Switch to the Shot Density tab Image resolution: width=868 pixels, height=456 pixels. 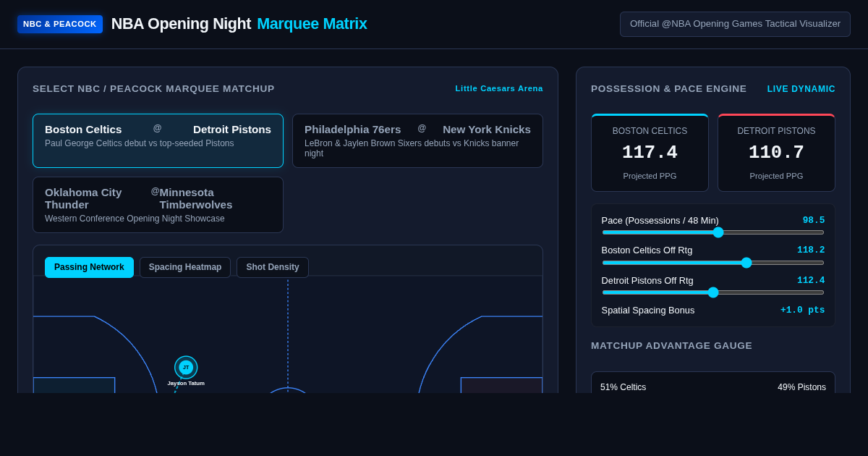click(273, 267)
